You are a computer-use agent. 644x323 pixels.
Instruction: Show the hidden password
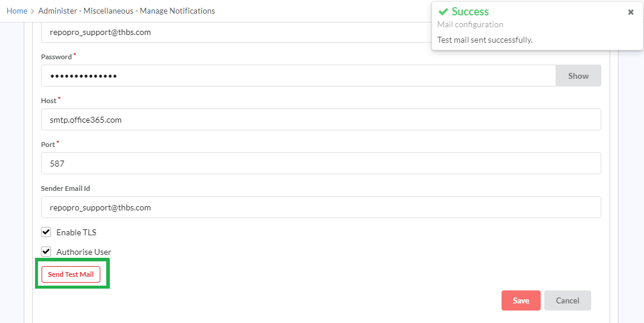[x=578, y=76]
